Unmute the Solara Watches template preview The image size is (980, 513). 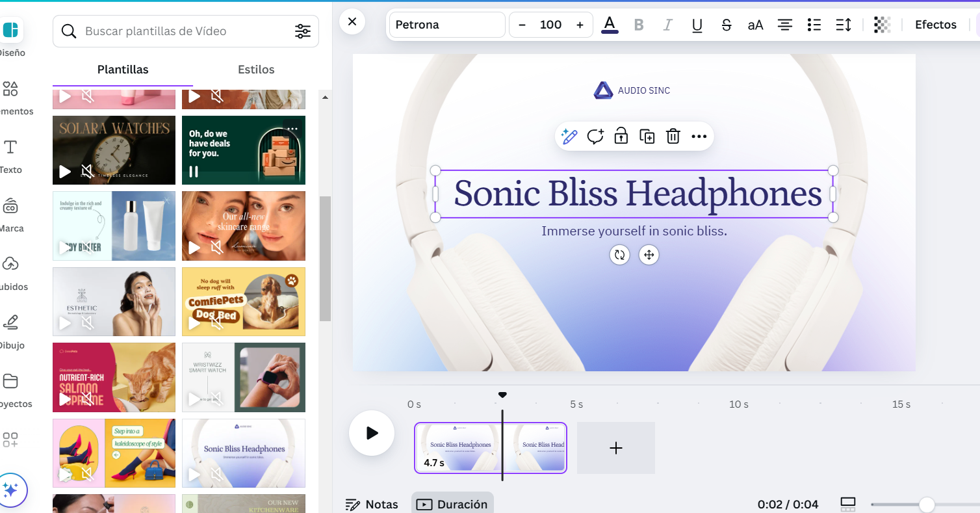(88, 172)
